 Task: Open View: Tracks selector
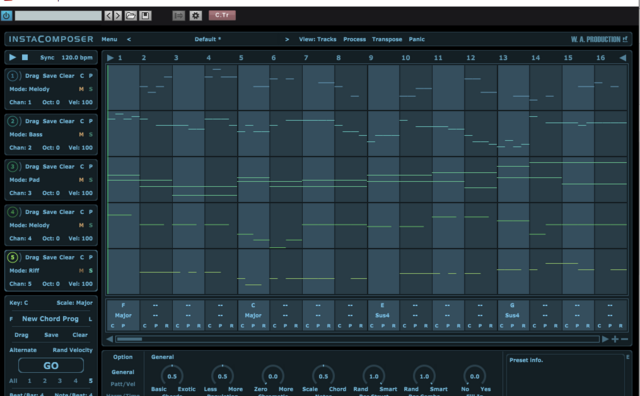pyautogui.click(x=318, y=39)
